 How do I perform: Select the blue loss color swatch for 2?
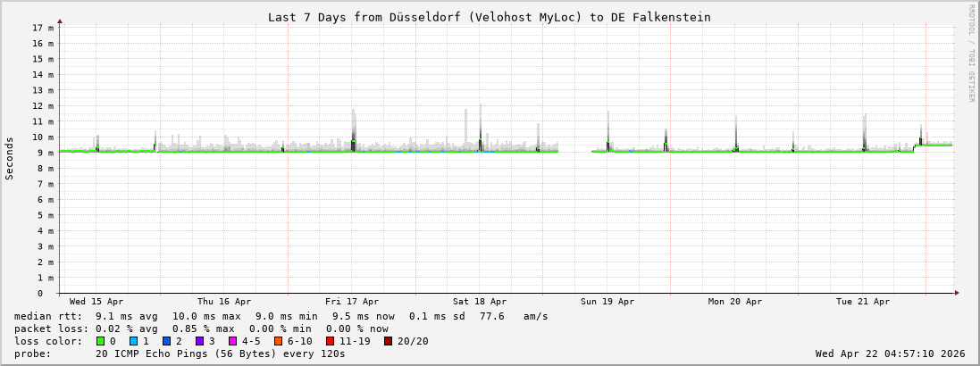[166, 341]
